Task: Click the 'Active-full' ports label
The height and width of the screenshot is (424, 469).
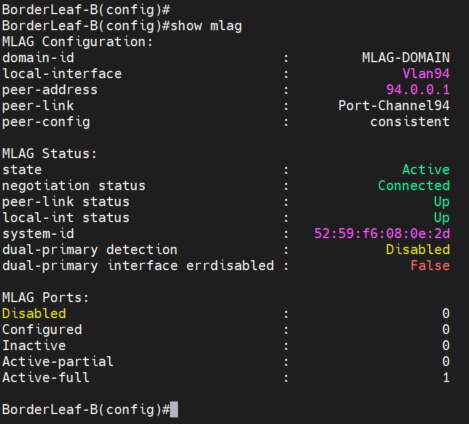Action: 46,377
